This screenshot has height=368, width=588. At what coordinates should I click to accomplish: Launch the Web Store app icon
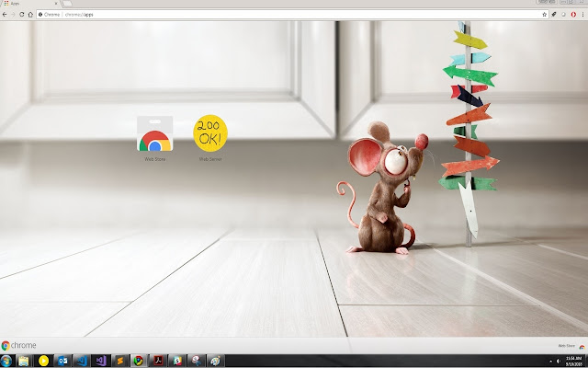point(155,133)
